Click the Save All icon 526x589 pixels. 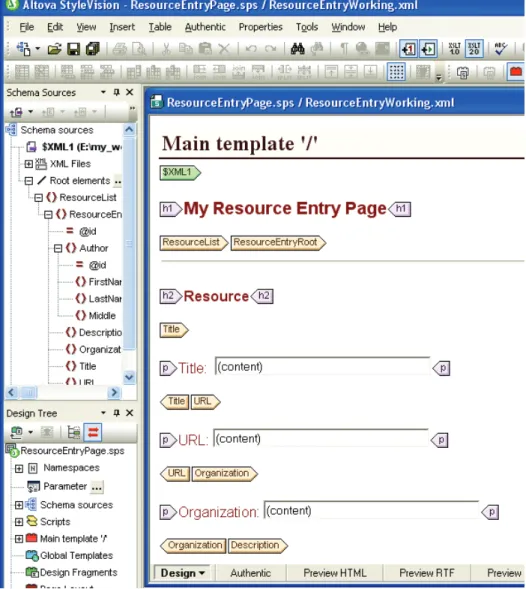[x=92, y=49]
